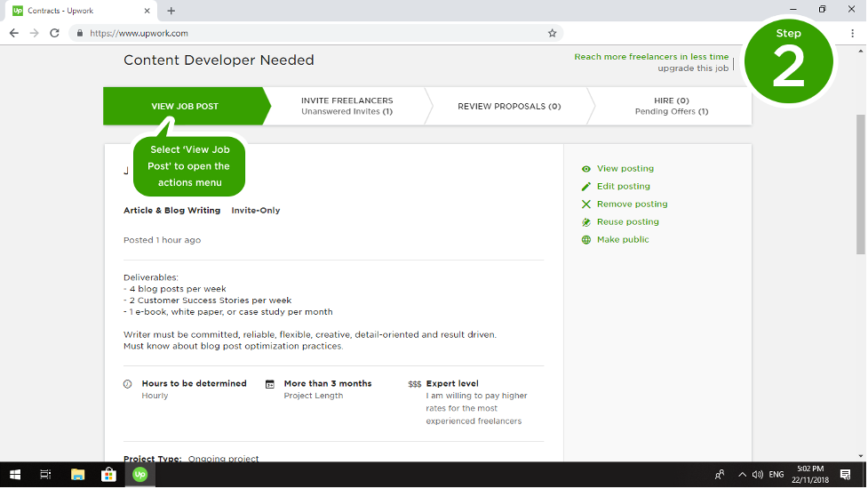Click the page vertical scrollbar thumb
This screenshot has height=489, width=868.
[x=861, y=184]
